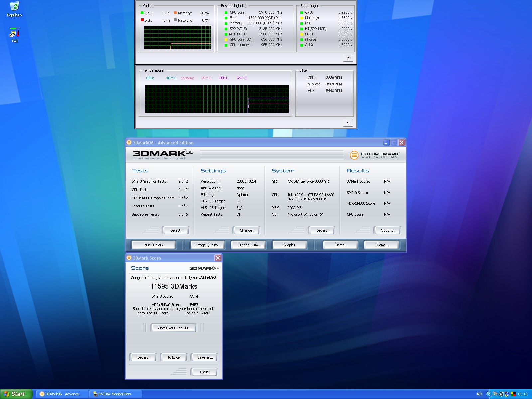Click the CPU usage green indicator in Ytelse

[142, 13]
